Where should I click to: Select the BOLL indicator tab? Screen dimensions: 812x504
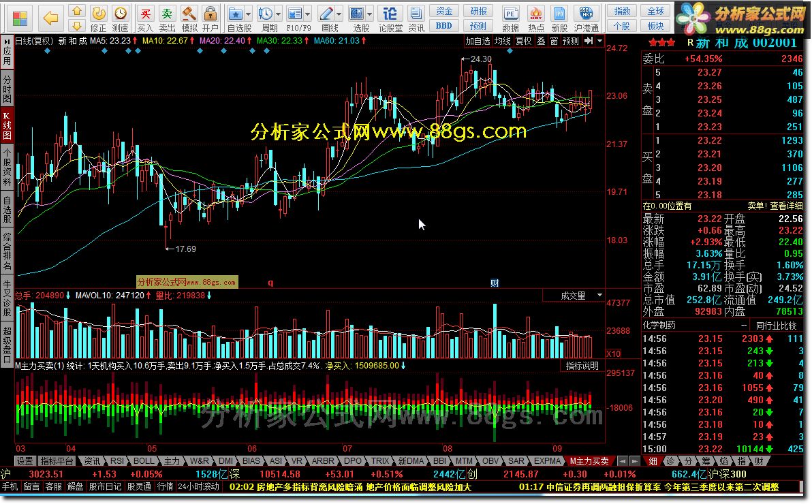[x=144, y=461]
